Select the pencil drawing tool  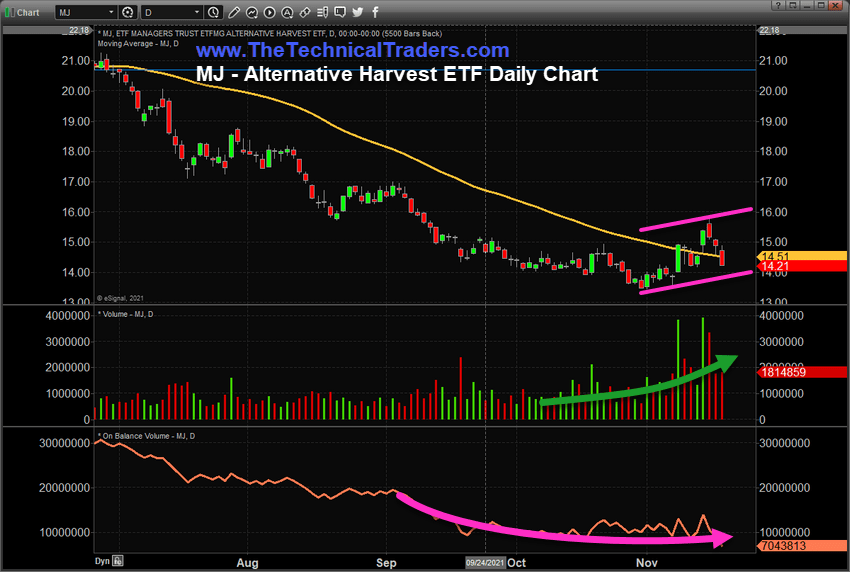point(234,12)
